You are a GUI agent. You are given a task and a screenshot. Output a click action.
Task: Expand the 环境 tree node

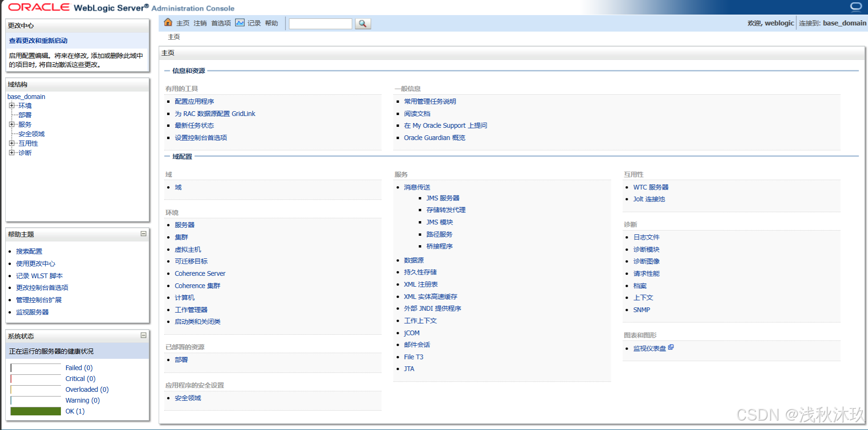coord(12,105)
